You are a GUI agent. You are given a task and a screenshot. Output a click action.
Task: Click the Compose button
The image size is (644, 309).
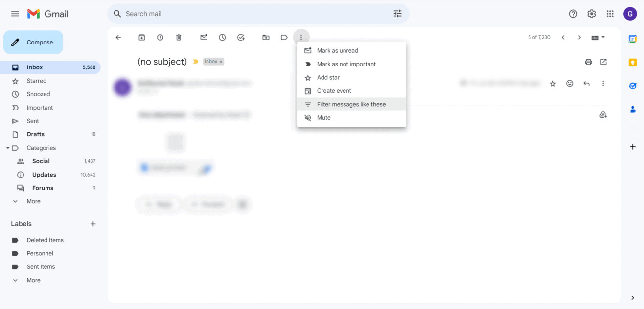tap(33, 43)
